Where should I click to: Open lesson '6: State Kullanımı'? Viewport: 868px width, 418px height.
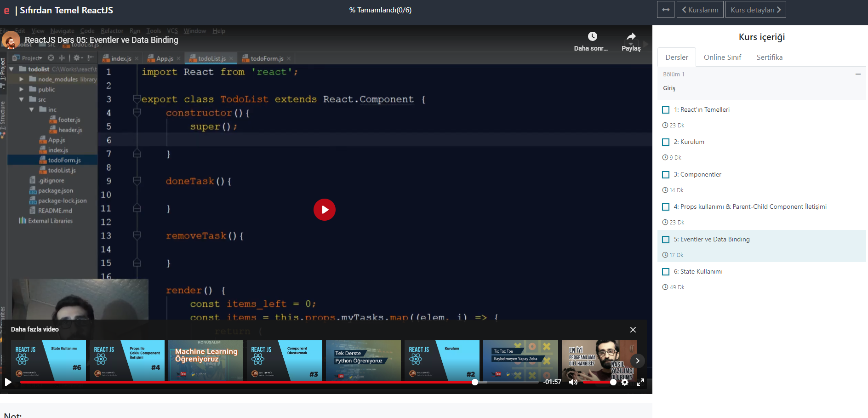(x=698, y=272)
